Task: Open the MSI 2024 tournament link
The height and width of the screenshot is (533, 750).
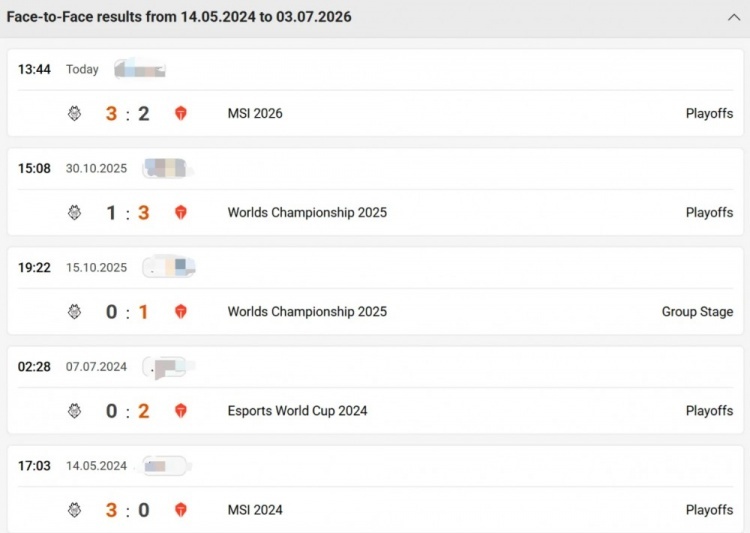Action: (x=255, y=510)
